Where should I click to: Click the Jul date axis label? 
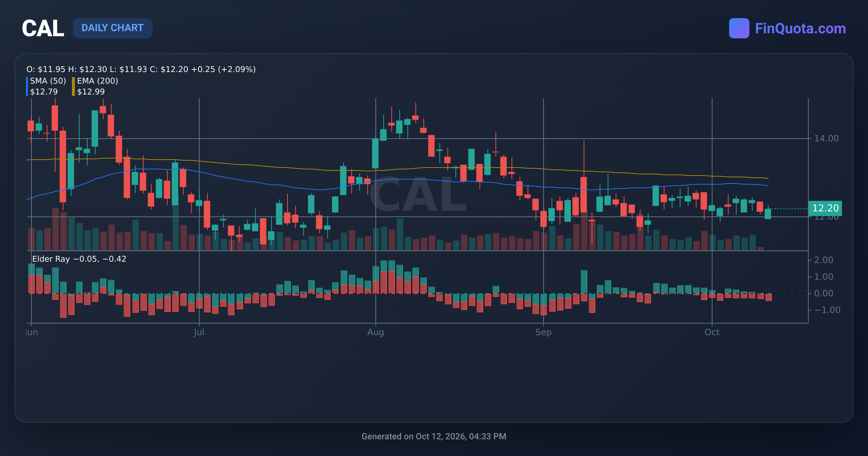coord(199,332)
